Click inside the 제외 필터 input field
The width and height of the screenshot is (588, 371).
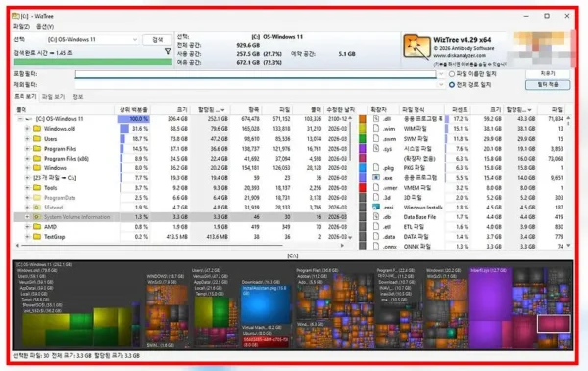256,85
